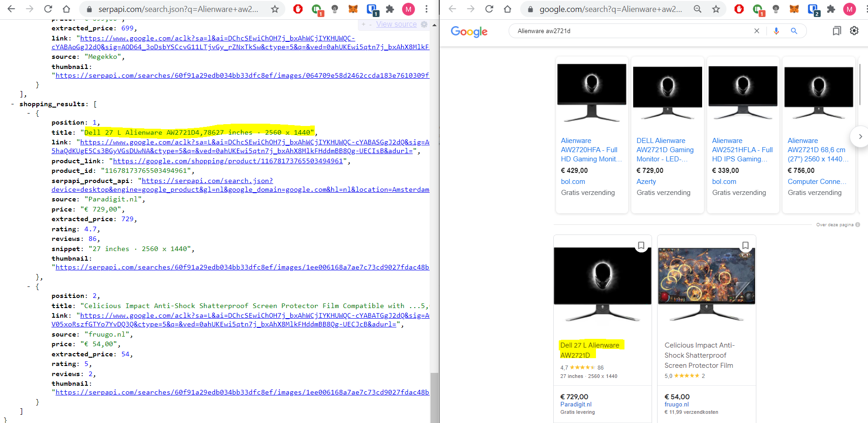Click the Google logo
Screen dimensions: 868x423
click(x=469, y=31)
